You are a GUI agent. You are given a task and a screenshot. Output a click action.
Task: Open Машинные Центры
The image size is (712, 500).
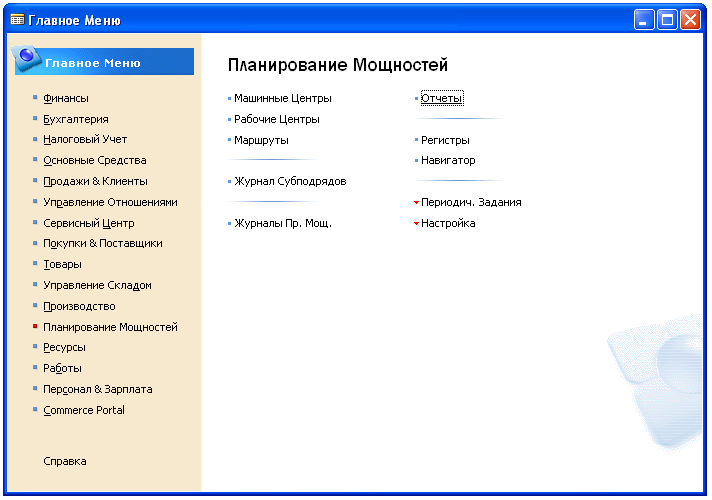tap(283, 98)
